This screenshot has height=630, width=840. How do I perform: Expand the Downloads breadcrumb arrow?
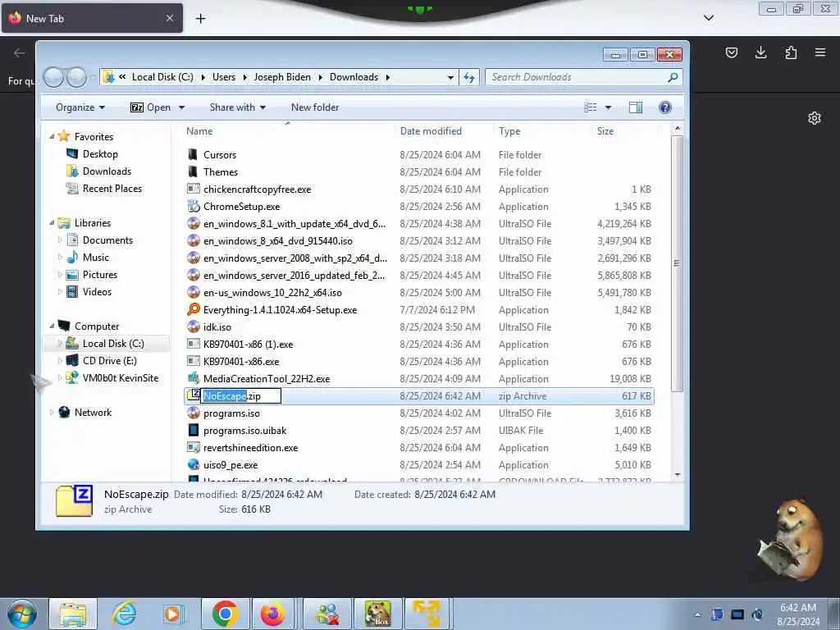click(387, 77)
